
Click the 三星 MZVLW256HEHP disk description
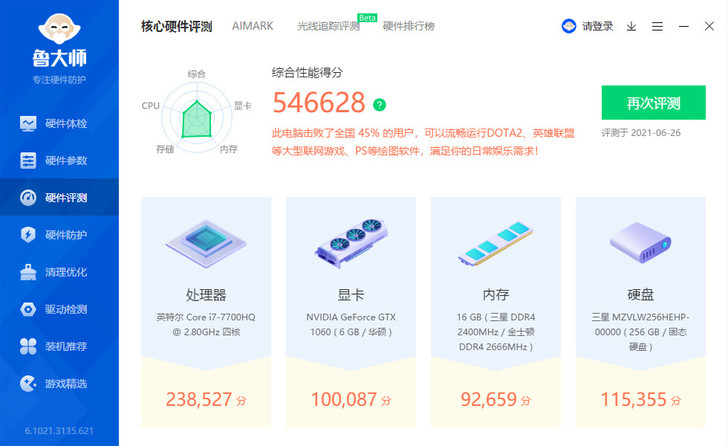(x=641, y=332)
